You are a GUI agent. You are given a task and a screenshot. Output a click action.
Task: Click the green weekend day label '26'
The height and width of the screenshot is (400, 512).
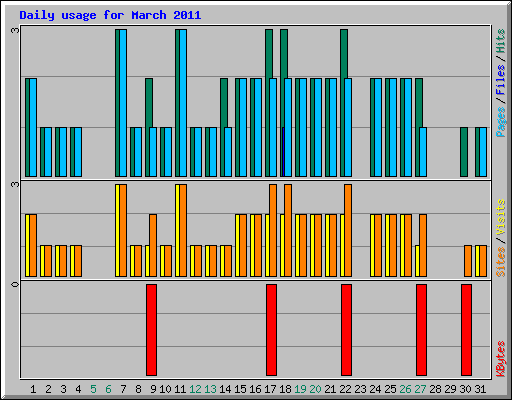(405, 389)
